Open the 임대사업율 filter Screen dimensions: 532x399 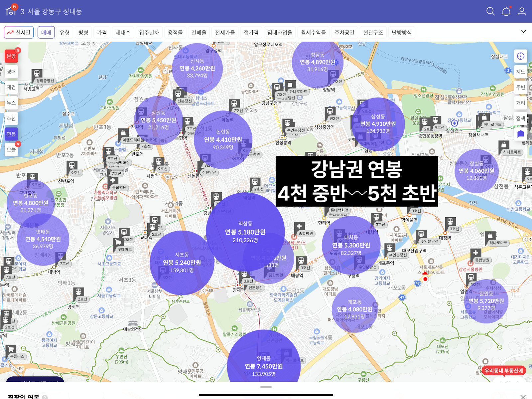280,32
